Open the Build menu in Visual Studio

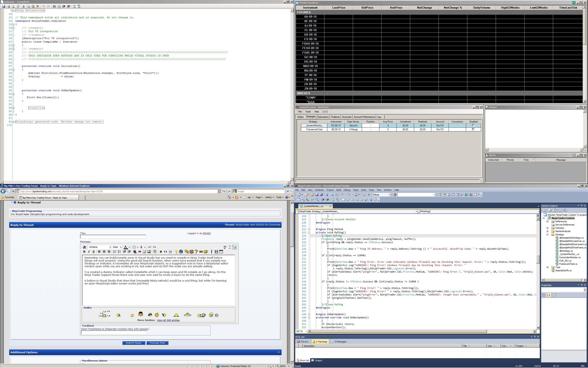(x=339, y=190)
